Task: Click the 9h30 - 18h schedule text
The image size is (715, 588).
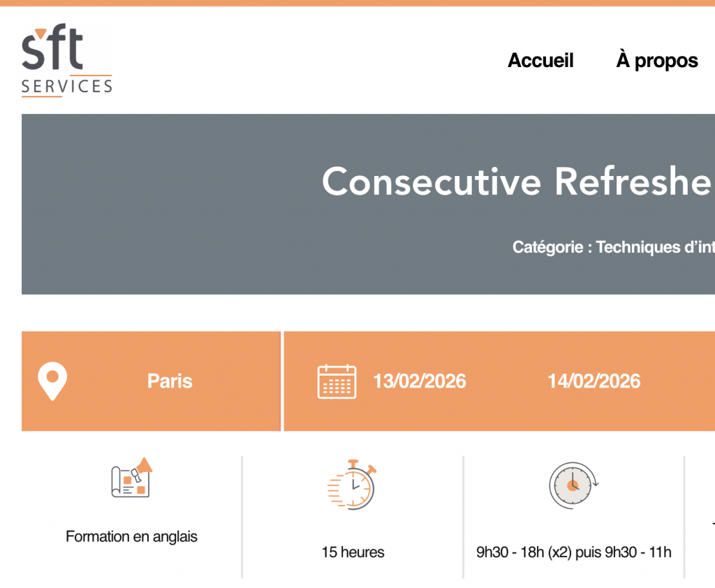Action: click(573, 552)
